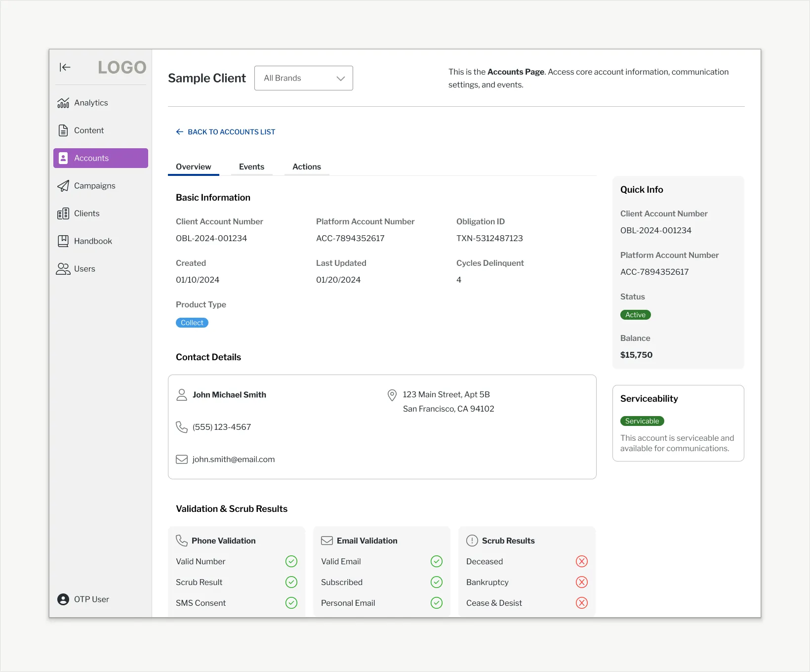Click the Users people icon
810x672 pixels.
[63, 269]
